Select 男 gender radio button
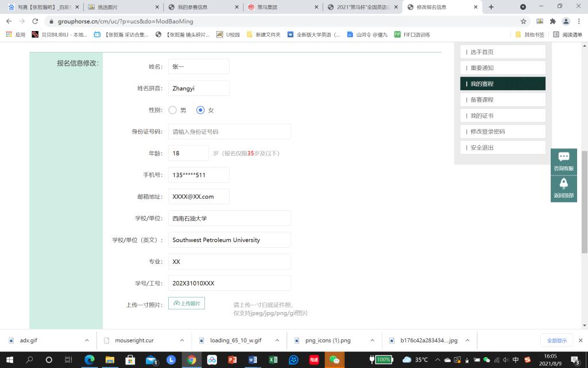This screenshot has width=588, height=368. coord(173,110)
